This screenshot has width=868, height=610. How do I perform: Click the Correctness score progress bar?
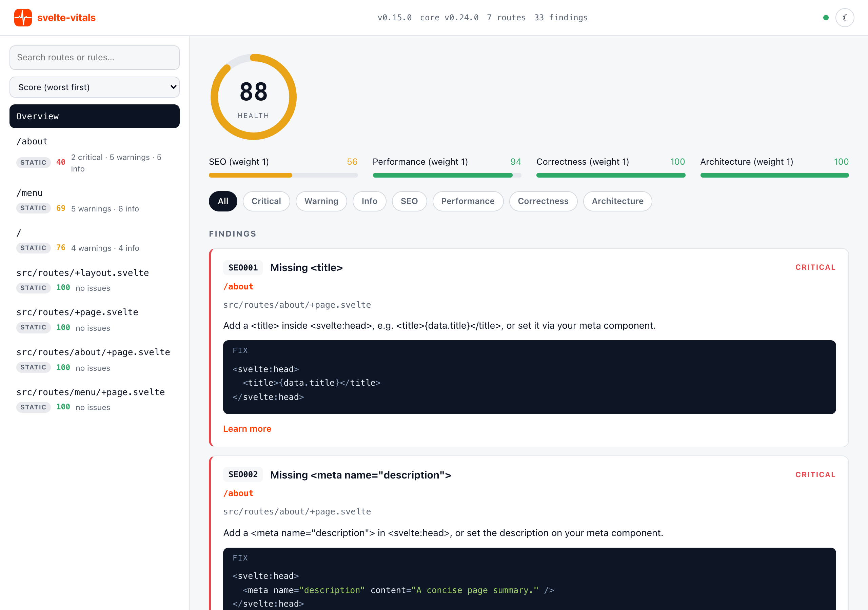coord(611,175)
